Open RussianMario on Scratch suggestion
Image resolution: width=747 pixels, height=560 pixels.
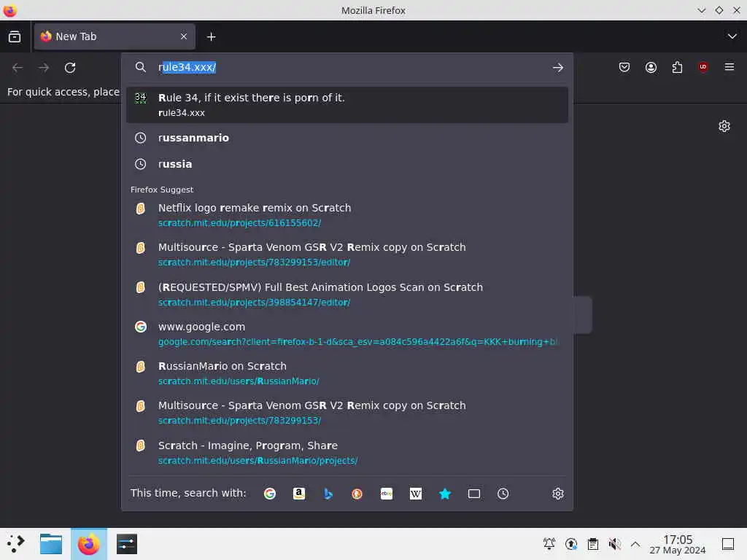pos(347,373)
